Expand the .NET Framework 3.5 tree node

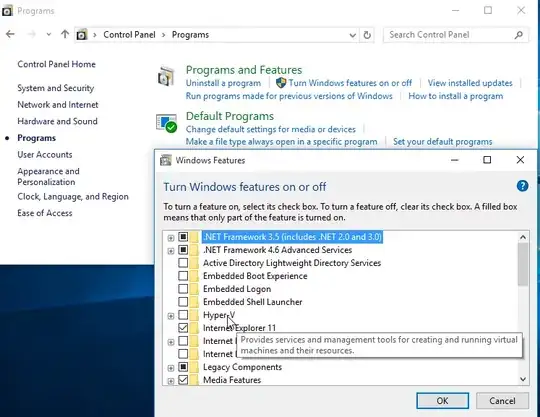click(170, 238)
